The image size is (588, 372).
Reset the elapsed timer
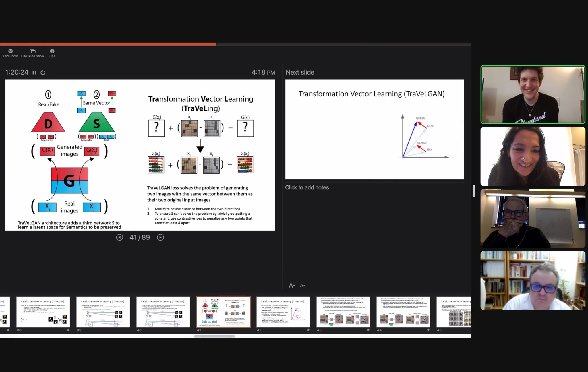[43, 73]
